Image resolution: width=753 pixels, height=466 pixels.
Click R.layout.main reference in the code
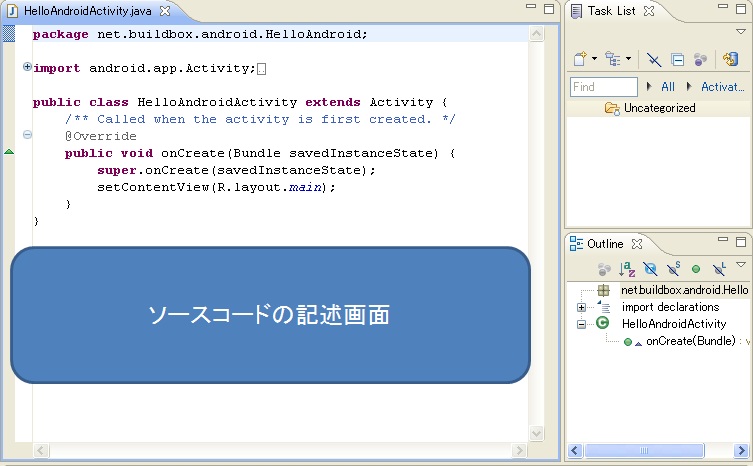click(269, 187)
